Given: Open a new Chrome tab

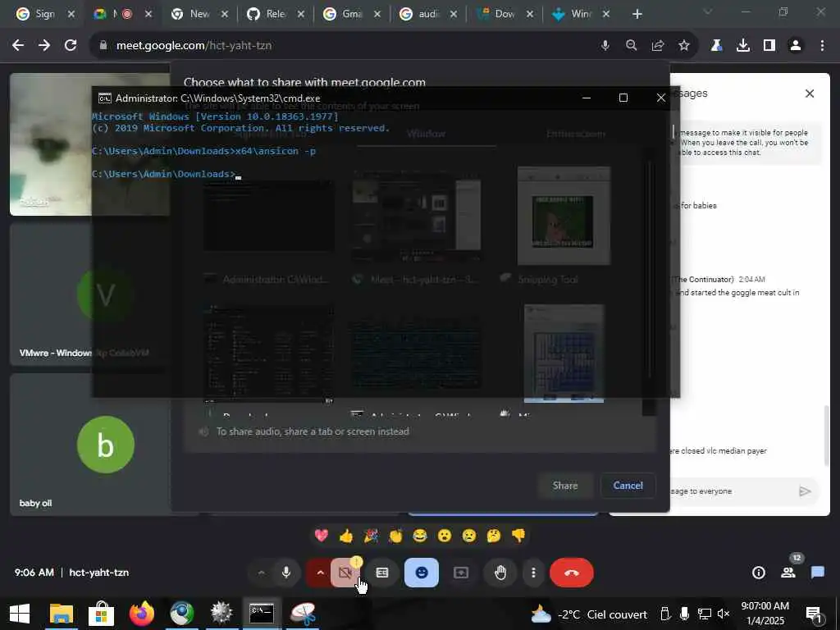Looking at the screenshot, I should [x=637, y=14].
